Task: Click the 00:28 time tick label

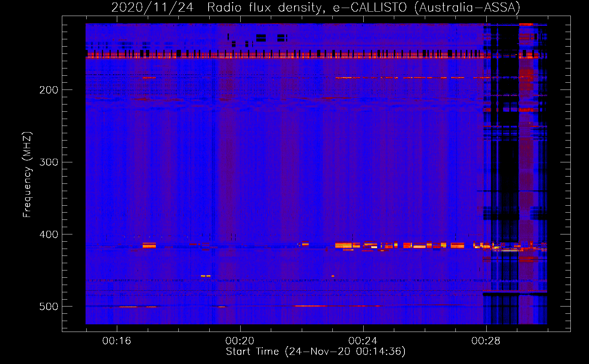Action: pyautogui.click(x=486, y=341)
